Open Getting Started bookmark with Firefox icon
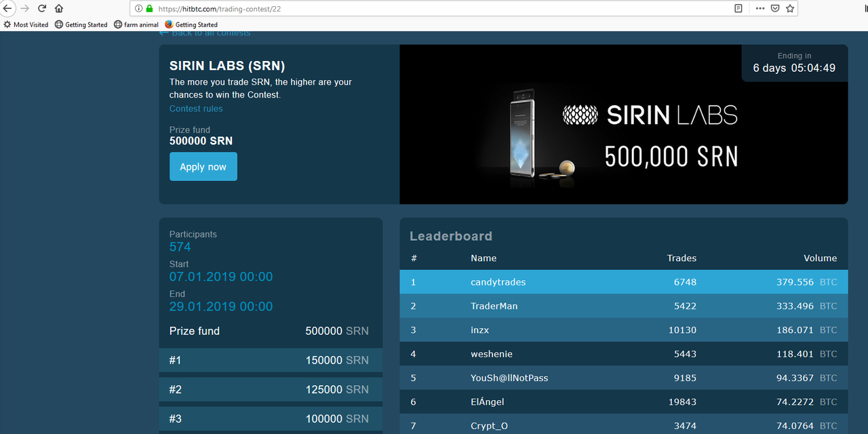The height and width of the screenshot is (434, 868). coord(191,24)
